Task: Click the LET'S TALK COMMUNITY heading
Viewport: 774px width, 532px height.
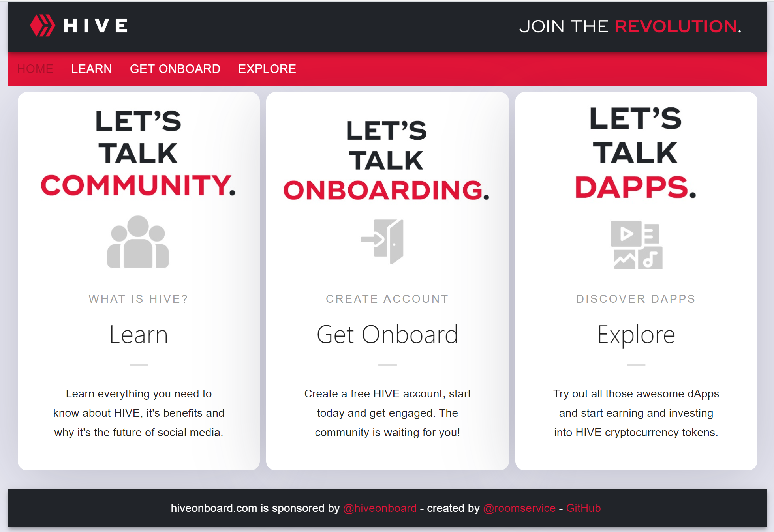Action: [138, 153]
